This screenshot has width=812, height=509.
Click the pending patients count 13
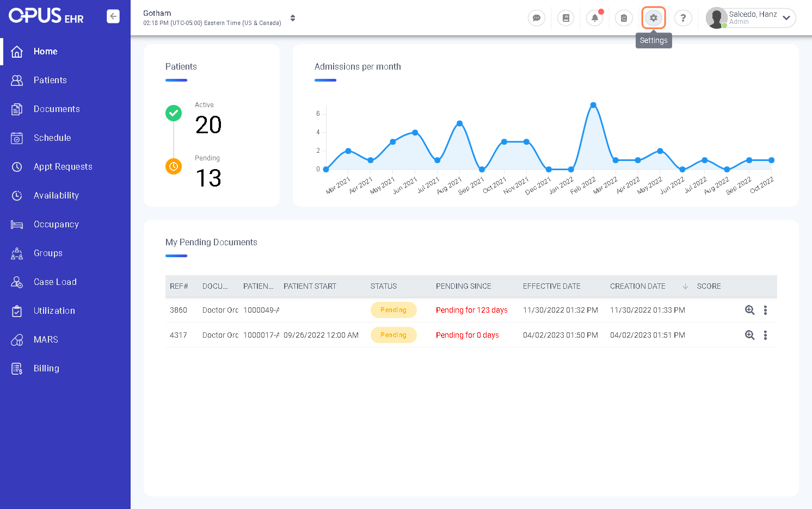pos(208,178)
